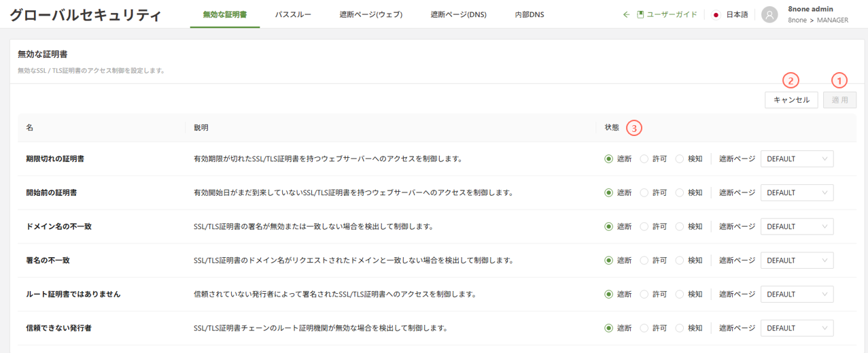Screen dimensions: 868x353
Task: Click the Japanese flag language icon
Action: 716,14
